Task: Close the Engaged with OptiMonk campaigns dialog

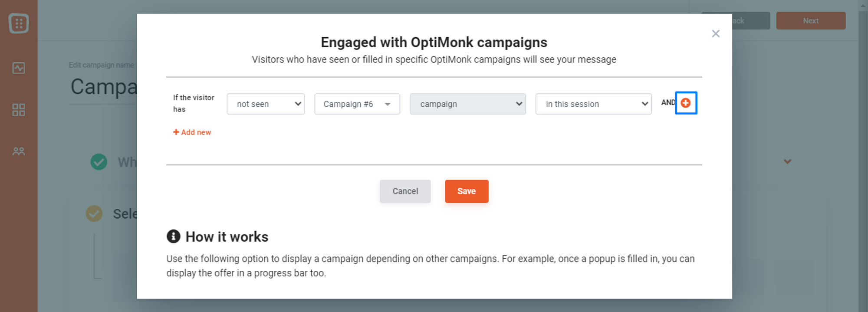Action: click(716, 33)
